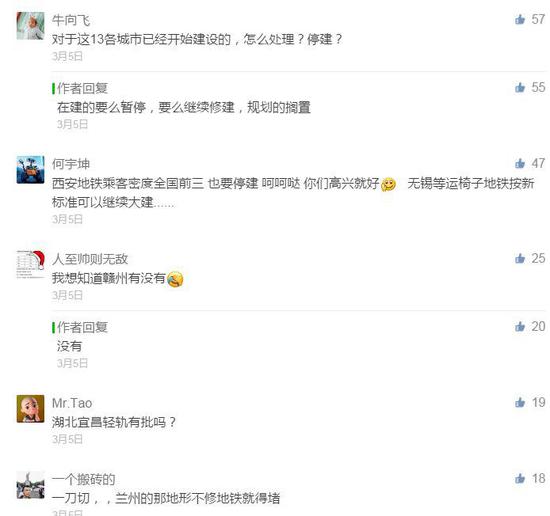Open Mr.Tao's cartoon monk avatar
Screen dimensions: 550x516
31,409
